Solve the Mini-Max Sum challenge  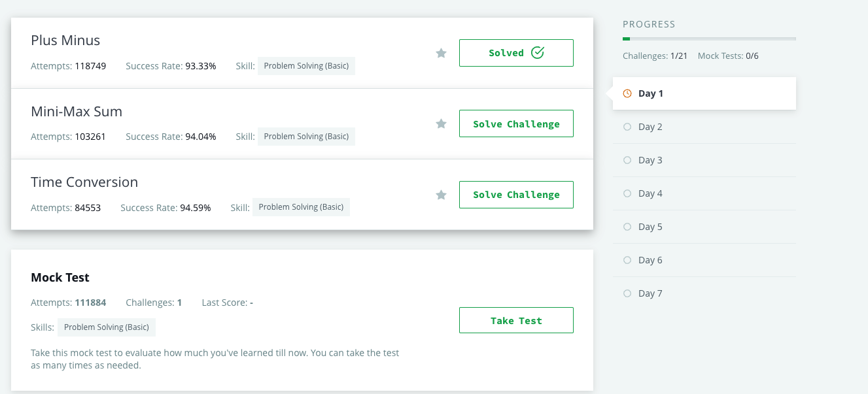point(516,123)
